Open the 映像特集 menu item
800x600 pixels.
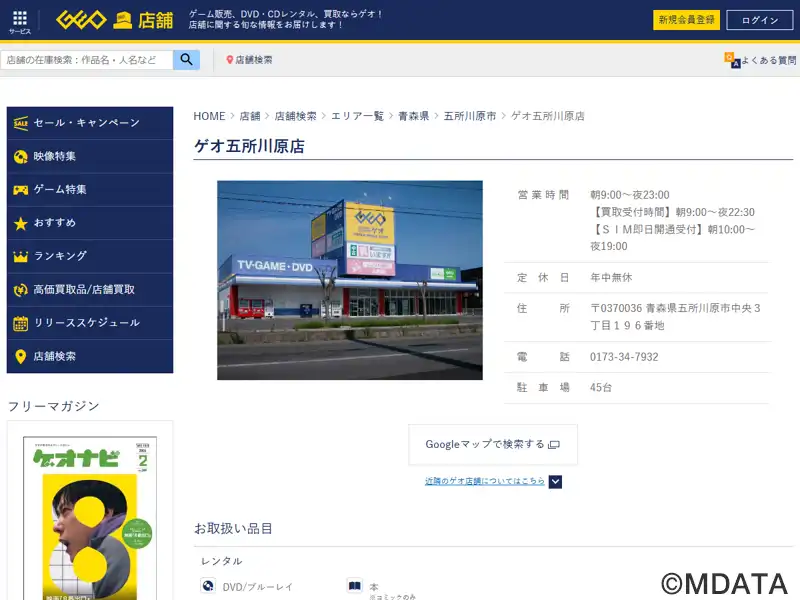55,157
